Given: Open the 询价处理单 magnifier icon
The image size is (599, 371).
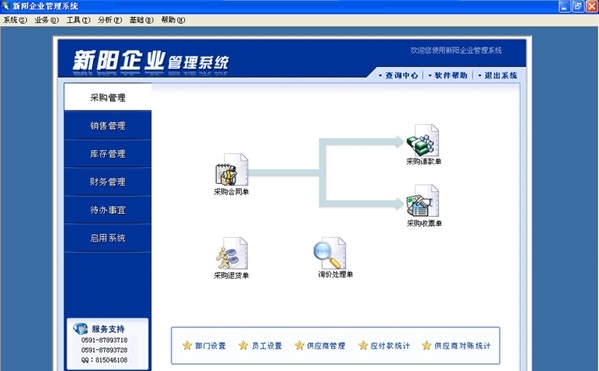Looking at the screenshot, I should tap(330, 253).
